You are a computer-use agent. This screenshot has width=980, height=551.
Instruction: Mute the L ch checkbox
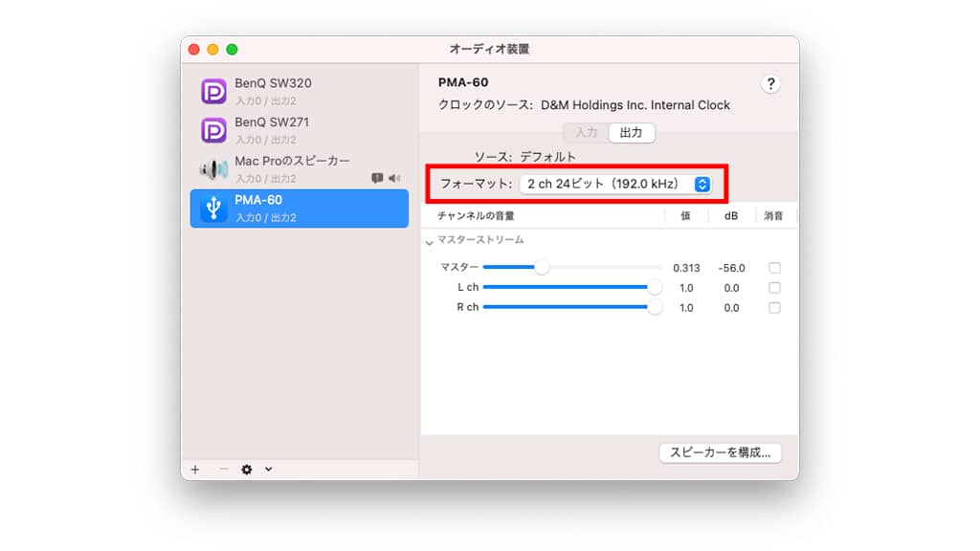coord(774,288)
